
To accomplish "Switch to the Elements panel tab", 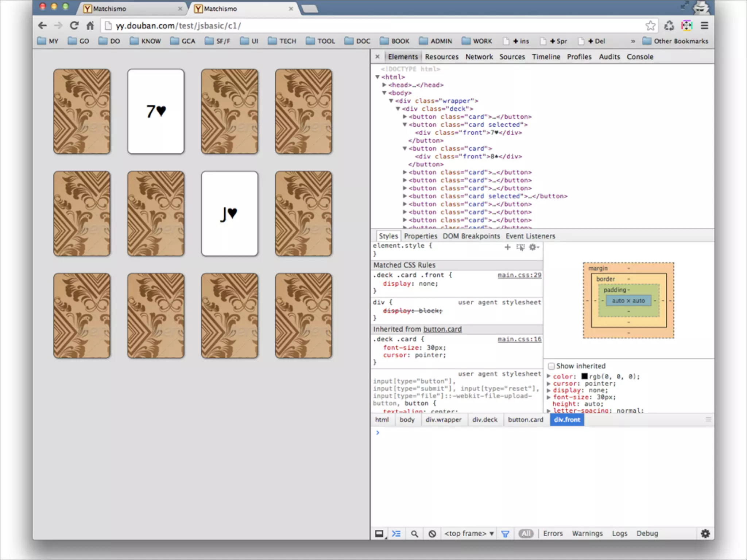I will click(403, 57).
